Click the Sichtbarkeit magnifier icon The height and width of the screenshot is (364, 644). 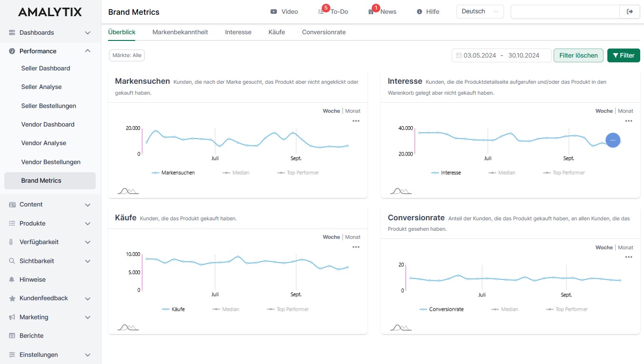point(12,261)
